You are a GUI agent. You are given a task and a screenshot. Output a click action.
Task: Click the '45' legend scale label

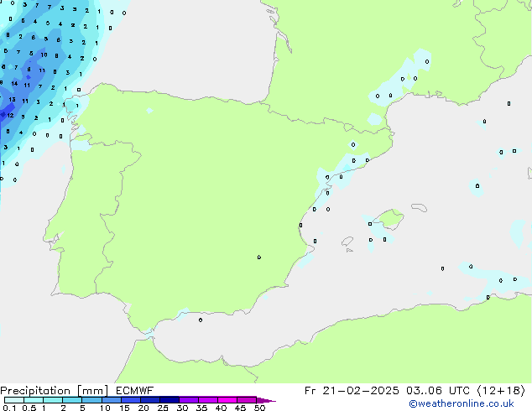[x=240, y=408]
